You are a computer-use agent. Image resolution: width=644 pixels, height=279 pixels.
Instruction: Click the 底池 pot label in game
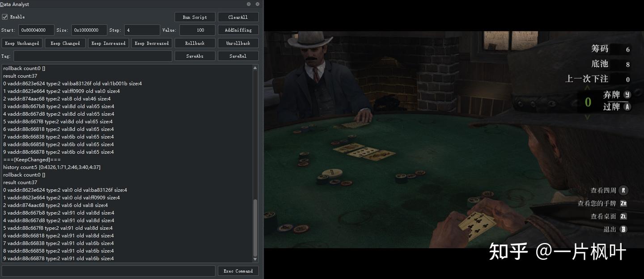pyautogui.click(x=600, y=64)
